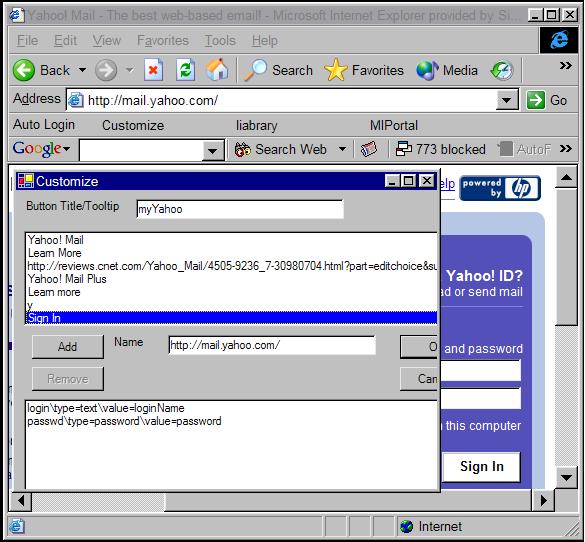Expand the Google toolbar overflow chevron
585x542 pixels.
(566, 148)
